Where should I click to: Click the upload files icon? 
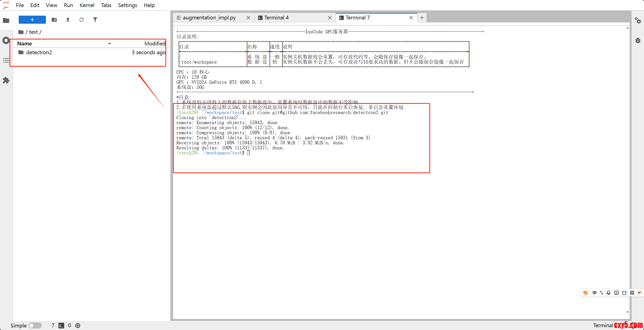point(68,20)
